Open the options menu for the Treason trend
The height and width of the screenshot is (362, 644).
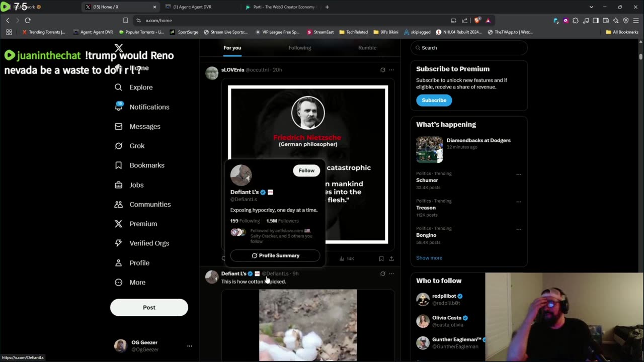(519, 202)
